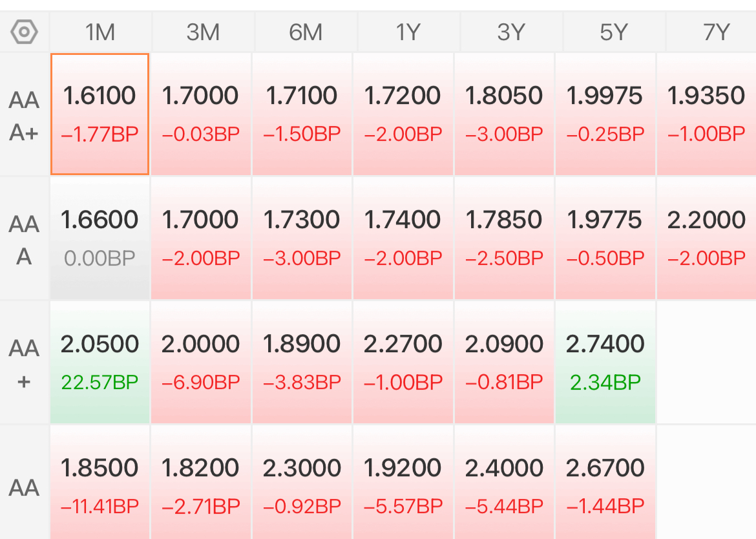Choose the 1Y maturity header
Screen dimensions: 756x539
(408, 32)
